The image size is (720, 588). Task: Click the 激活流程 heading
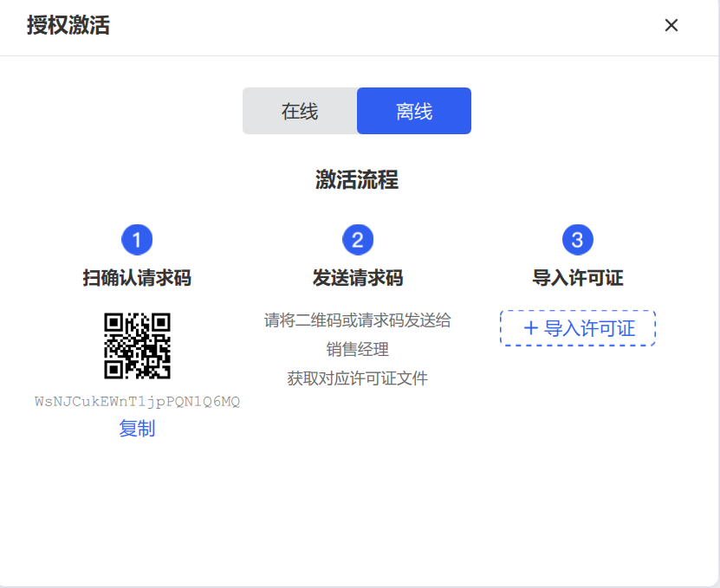pos(357,179)
